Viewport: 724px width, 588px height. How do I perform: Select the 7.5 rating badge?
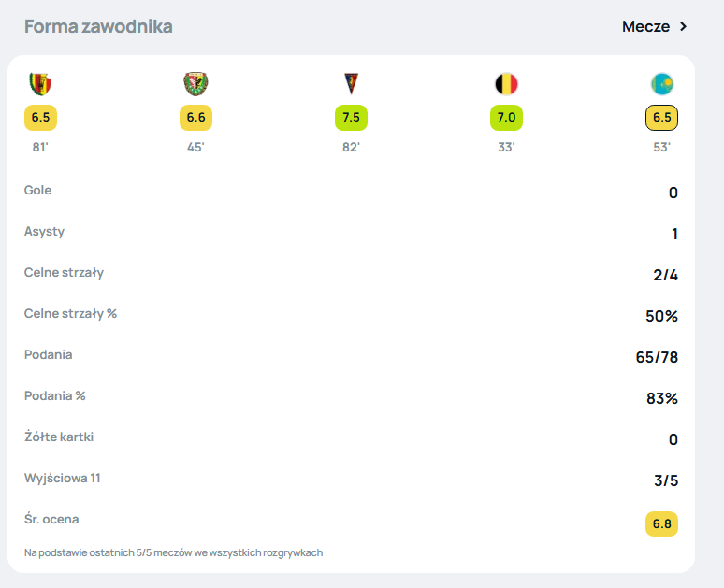[351, 118]
